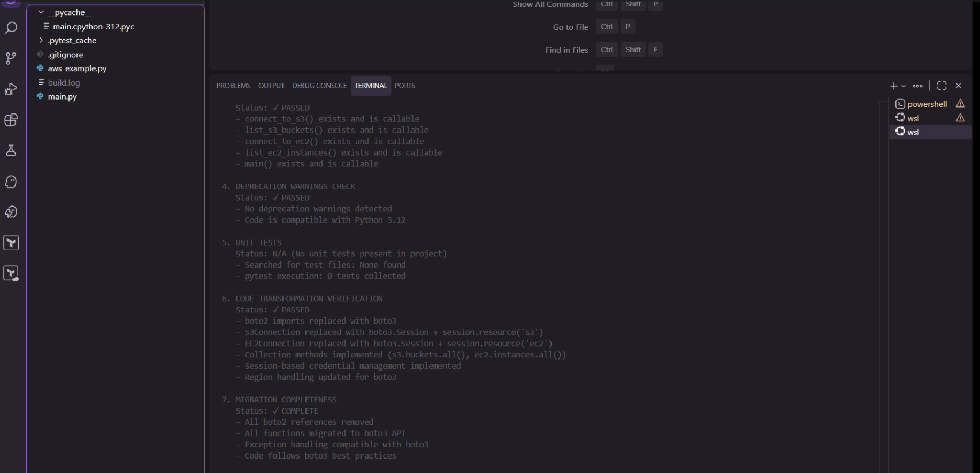Open the Extensions view
The image size is (980, 473).
click(x=11, y=120)
